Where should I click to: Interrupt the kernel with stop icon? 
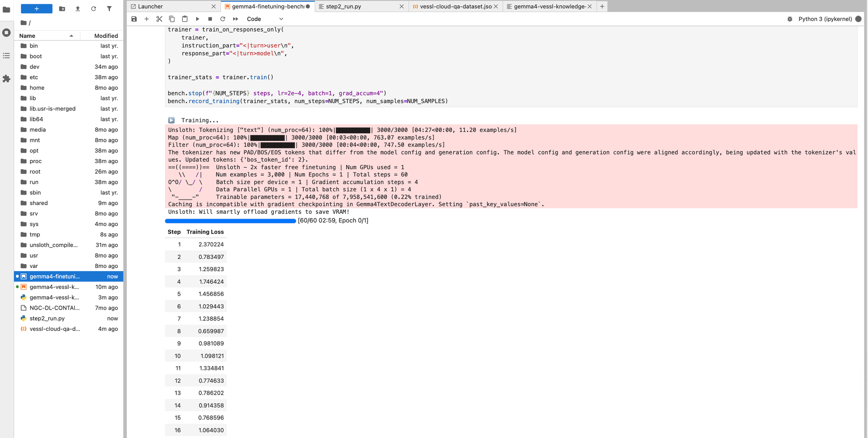coord(210,19)
